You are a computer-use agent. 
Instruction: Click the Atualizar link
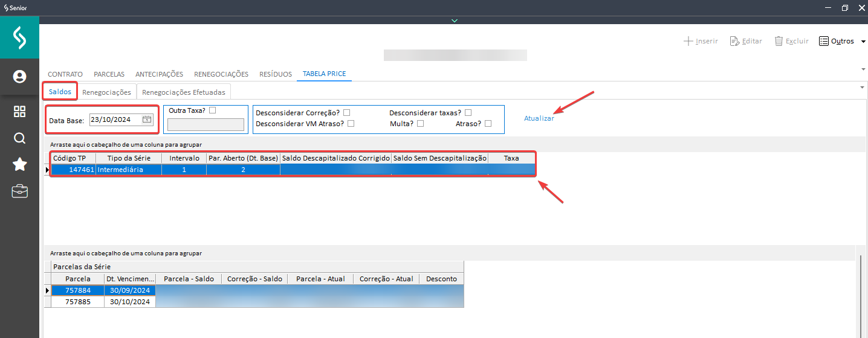539,118
